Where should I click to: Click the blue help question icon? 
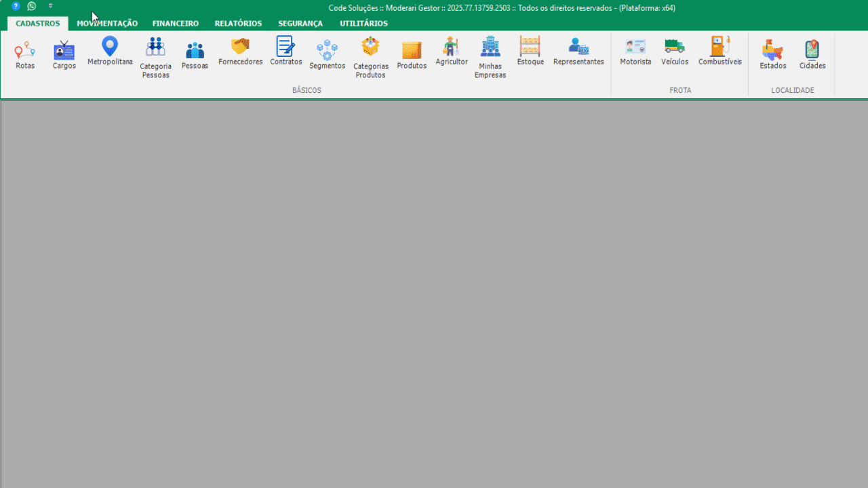point(16,6)
